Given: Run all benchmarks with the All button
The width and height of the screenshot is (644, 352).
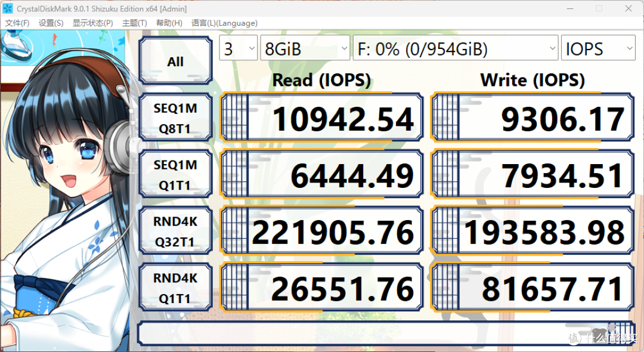Looking at the screenshot, I should [175, 61].
